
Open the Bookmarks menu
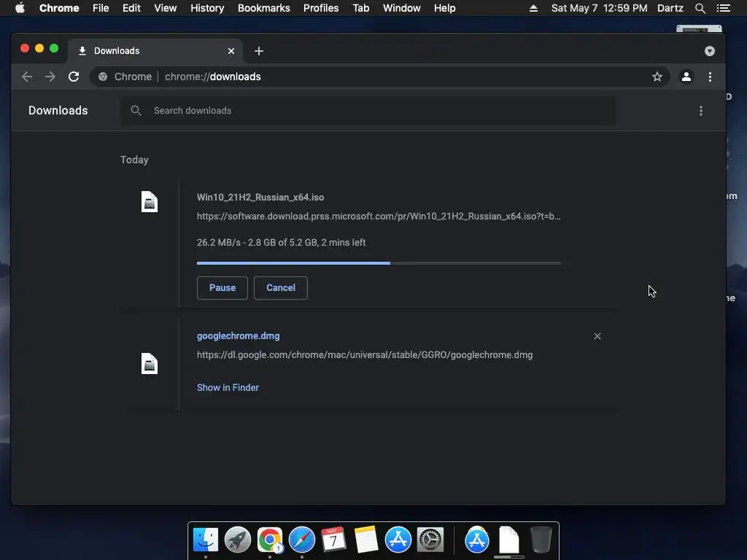click(x=264, y=8)
